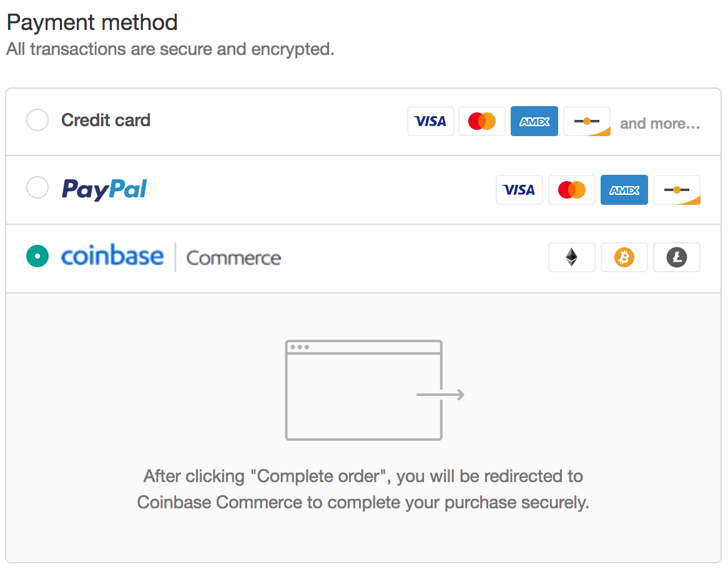Click the Amex icon in Credit card row

[534, 121]
